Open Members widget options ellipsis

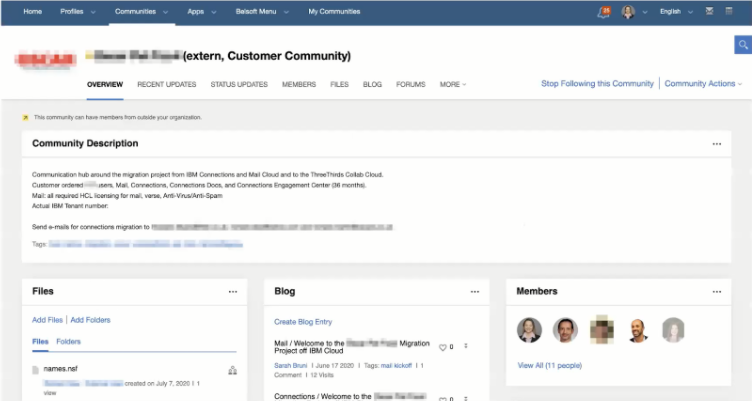(x=716, y=292)
